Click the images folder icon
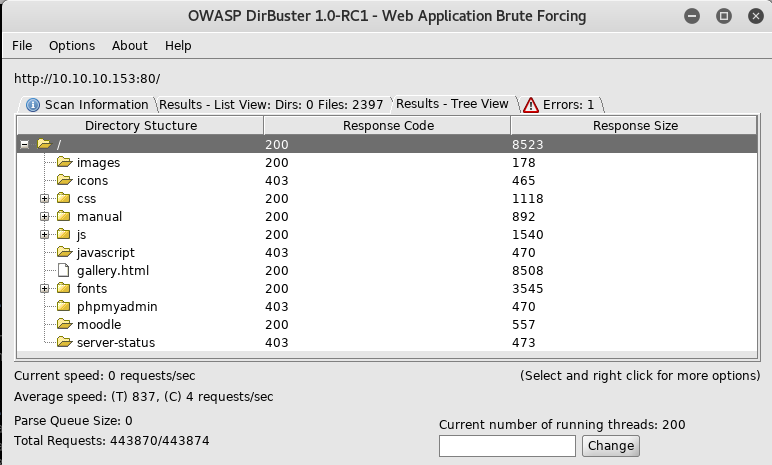Screen dimensions: 772x465 click(64, 162)
